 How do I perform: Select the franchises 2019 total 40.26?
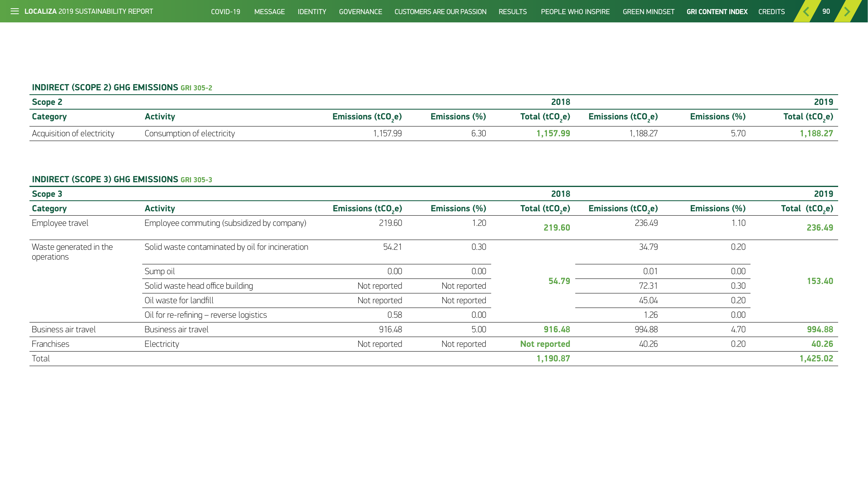[822, 344]
